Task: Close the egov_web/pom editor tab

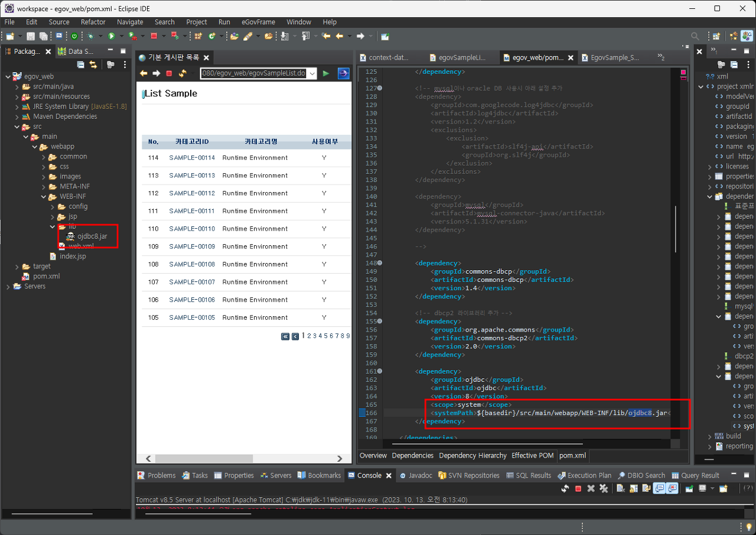Action: (x=571, y=57)
